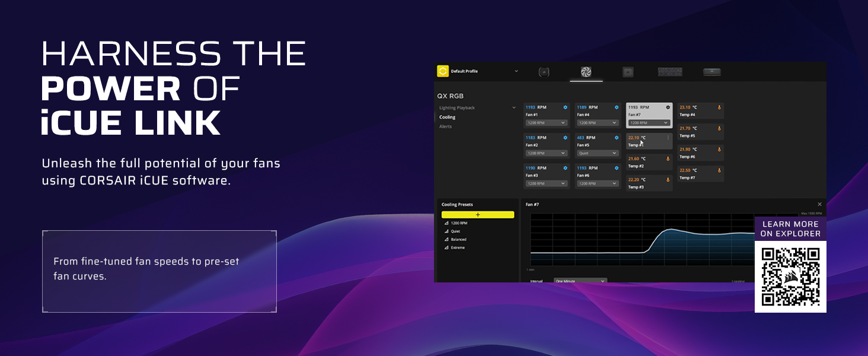Click the Balanced preset curve icon
Viewport: 868px width, 356px height.
446,240
